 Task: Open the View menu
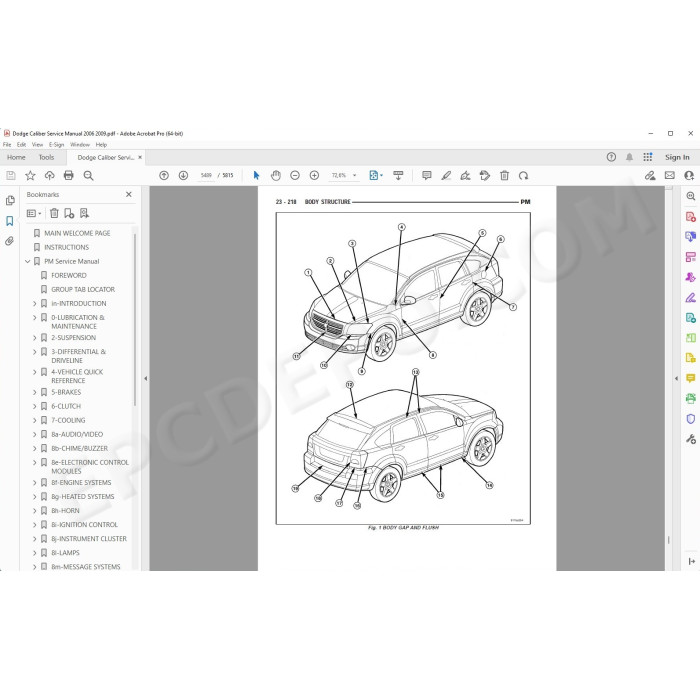[38, 145]
